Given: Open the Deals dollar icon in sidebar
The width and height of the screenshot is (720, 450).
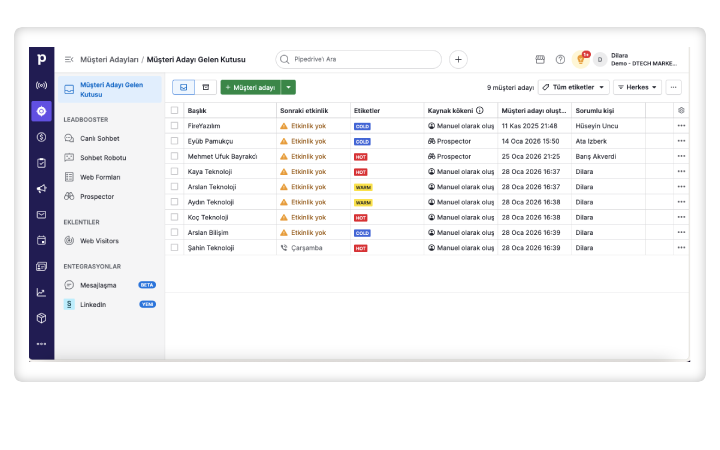Looking at the screenshot, I should (x=41, y=137).
